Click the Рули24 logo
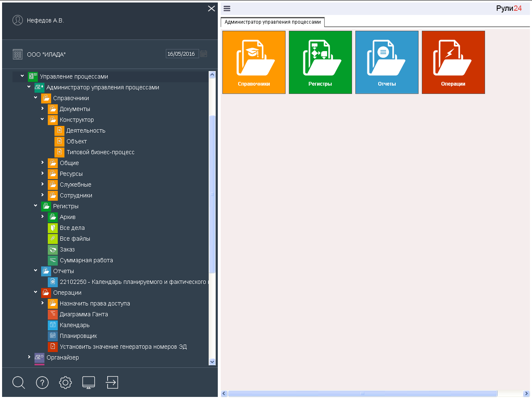 509,8
